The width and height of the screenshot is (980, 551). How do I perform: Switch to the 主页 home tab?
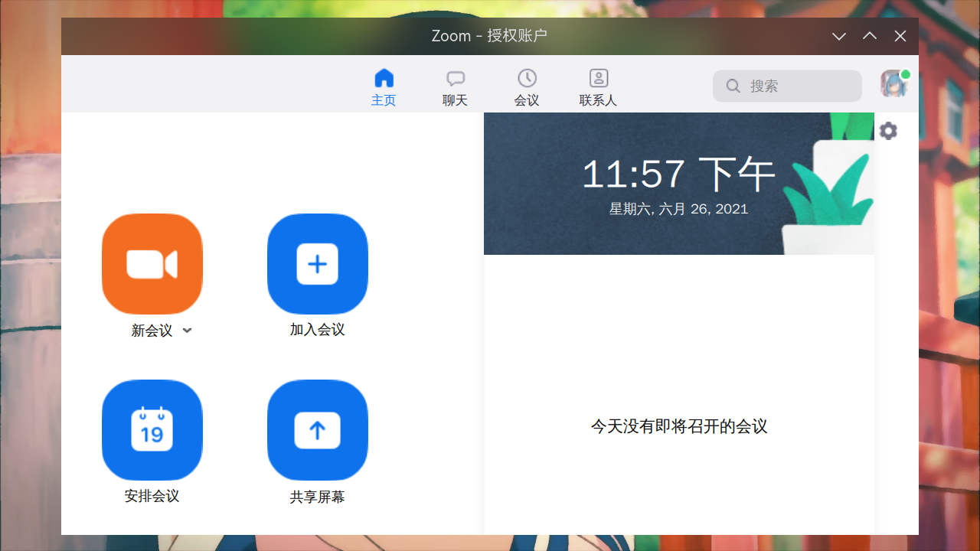384,86
